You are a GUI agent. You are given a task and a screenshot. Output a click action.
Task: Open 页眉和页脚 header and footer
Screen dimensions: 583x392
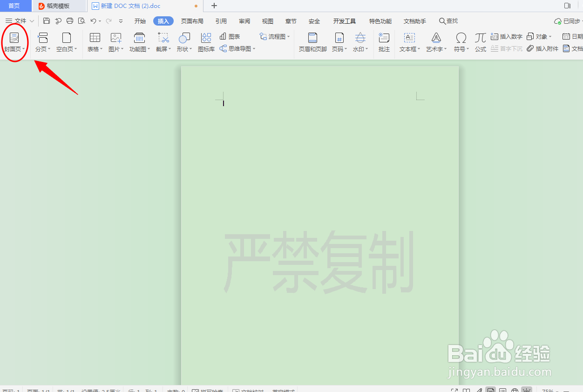(x=312, y=42)
